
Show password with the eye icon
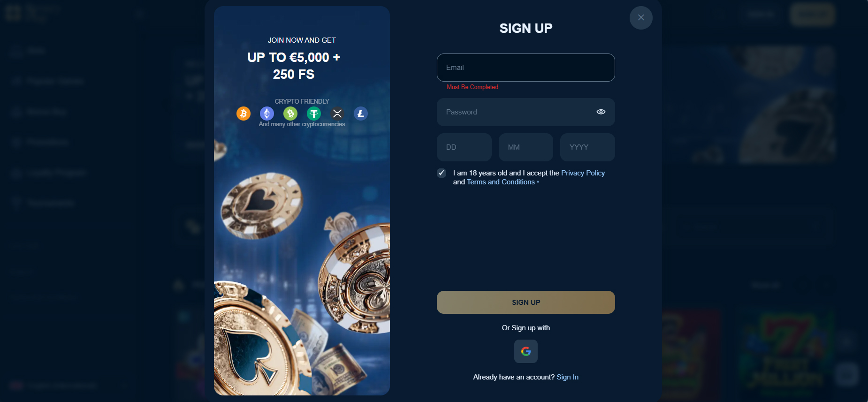[601, 112]
